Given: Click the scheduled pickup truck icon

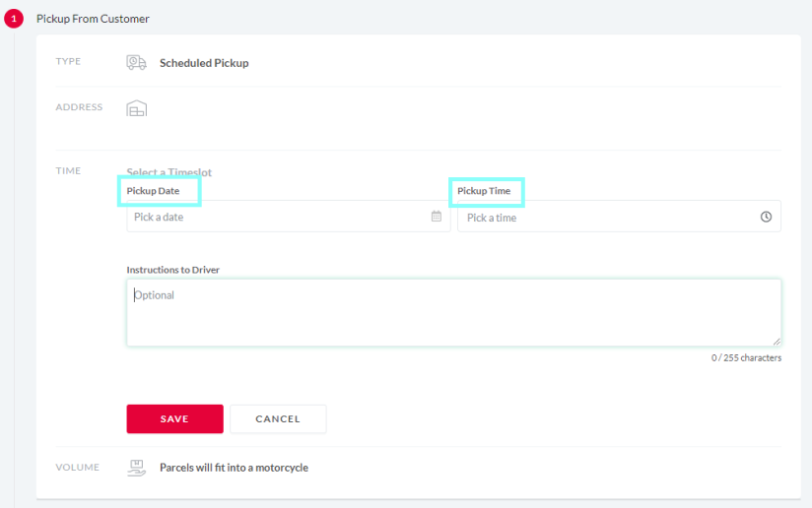Looking at the screenshot, I should point(136,63).
